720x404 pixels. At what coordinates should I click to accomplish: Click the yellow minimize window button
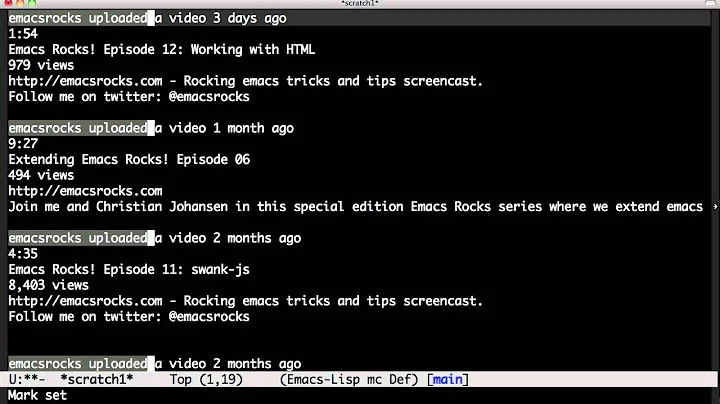[20, 3]
